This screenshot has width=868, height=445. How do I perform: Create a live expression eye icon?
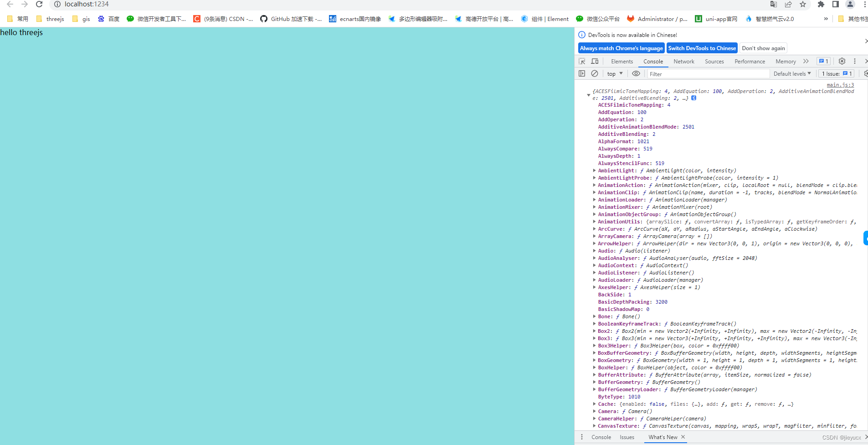tap(636, 73)
